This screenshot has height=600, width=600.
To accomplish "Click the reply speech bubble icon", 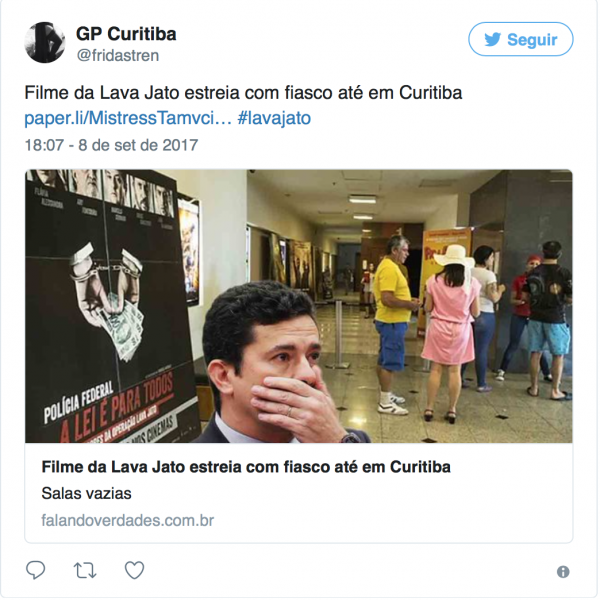I will [x=36, y=570].
